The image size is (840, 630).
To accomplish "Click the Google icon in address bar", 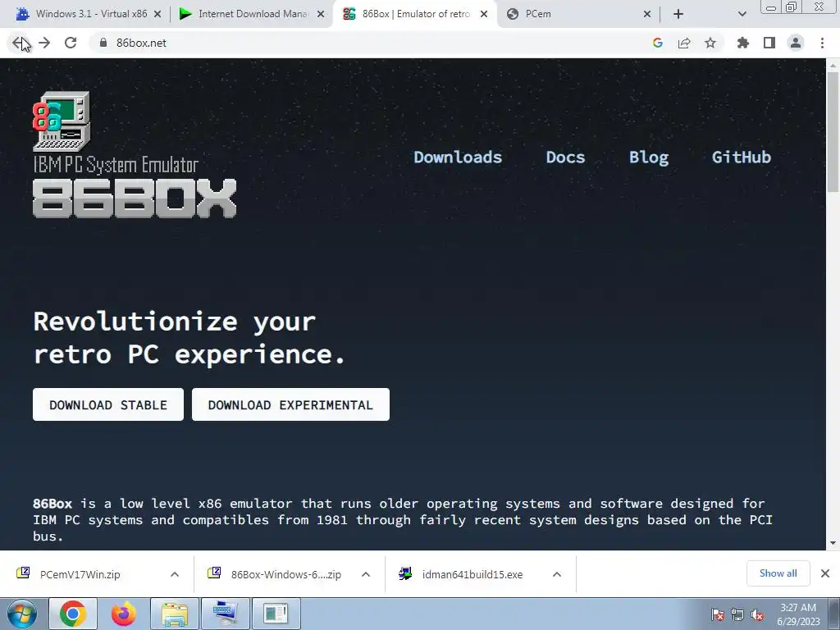I will 658,43.
